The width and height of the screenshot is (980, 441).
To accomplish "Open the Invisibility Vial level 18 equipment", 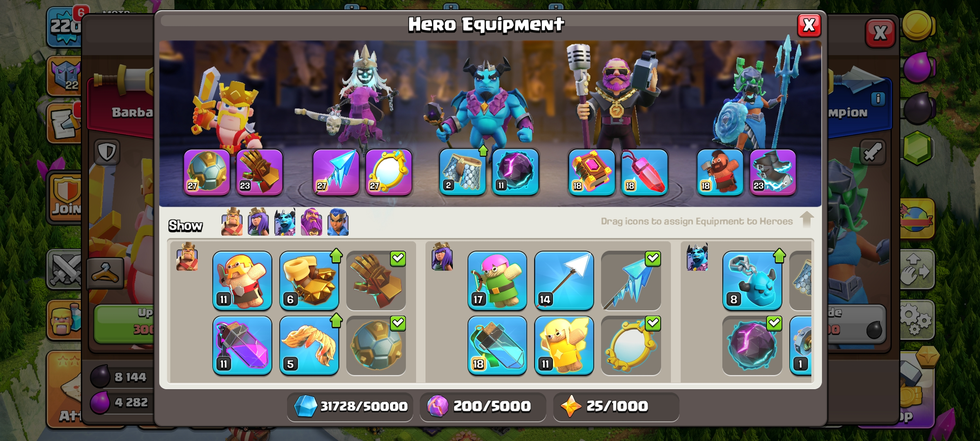I will point(497,345).
